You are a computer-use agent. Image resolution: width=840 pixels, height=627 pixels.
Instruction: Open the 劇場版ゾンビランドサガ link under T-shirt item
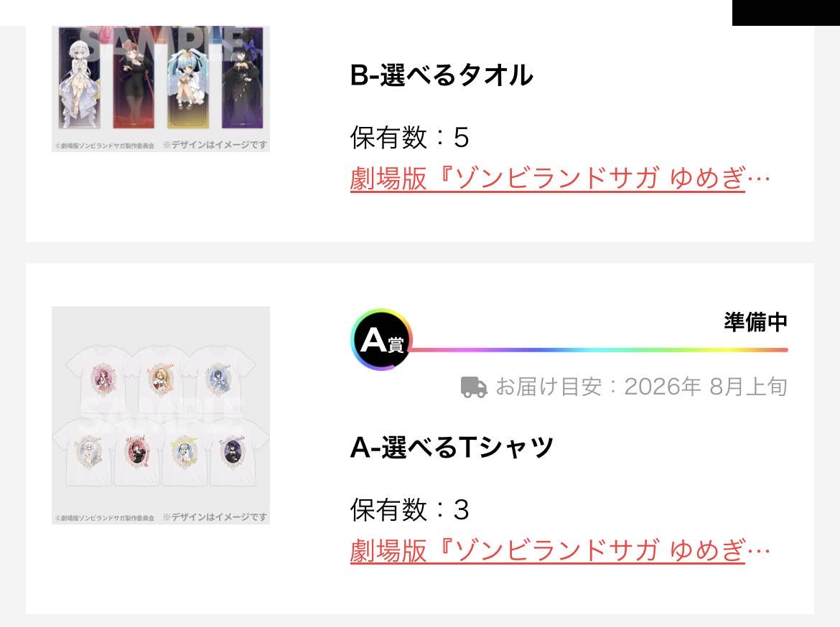tap(560, 550)
